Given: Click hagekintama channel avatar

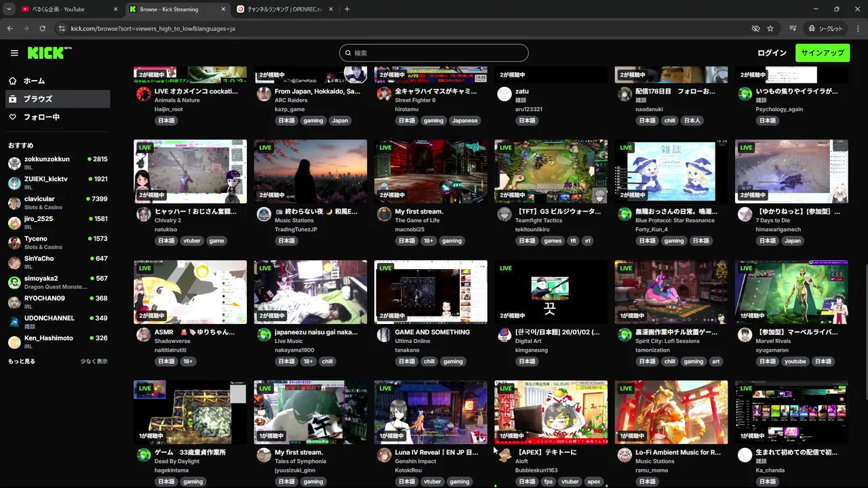Looking at the screenshot, I should click(x=144, y=455).
